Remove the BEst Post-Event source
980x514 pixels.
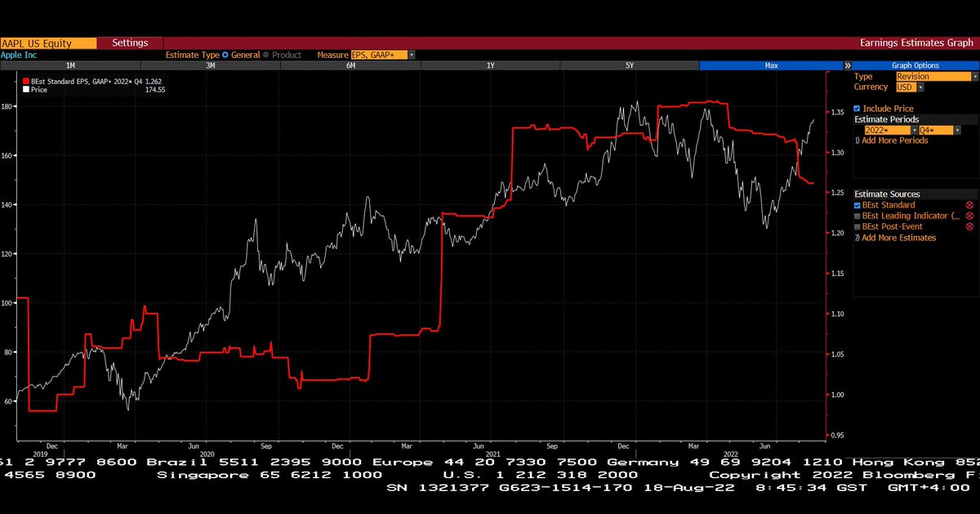969,226
